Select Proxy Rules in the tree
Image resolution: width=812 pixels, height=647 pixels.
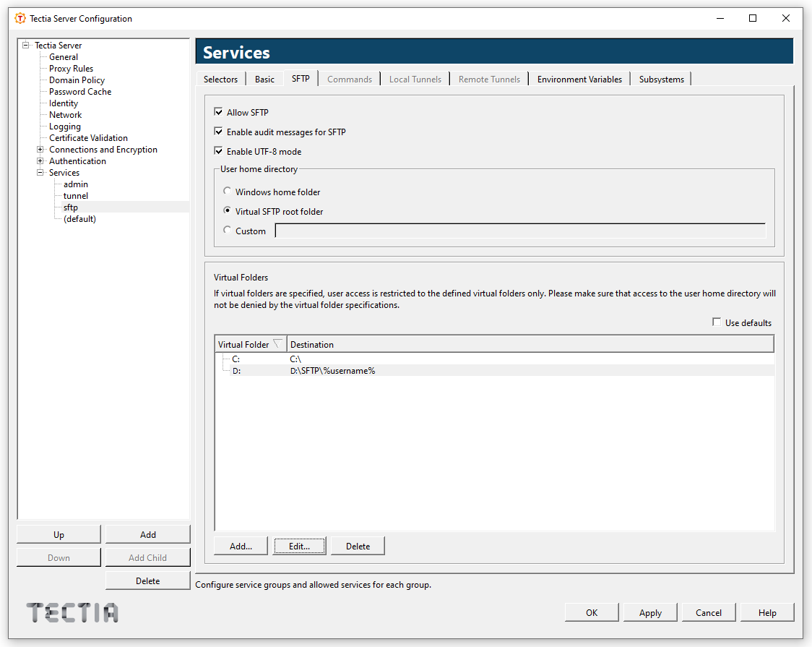click(x=71, y=69)
